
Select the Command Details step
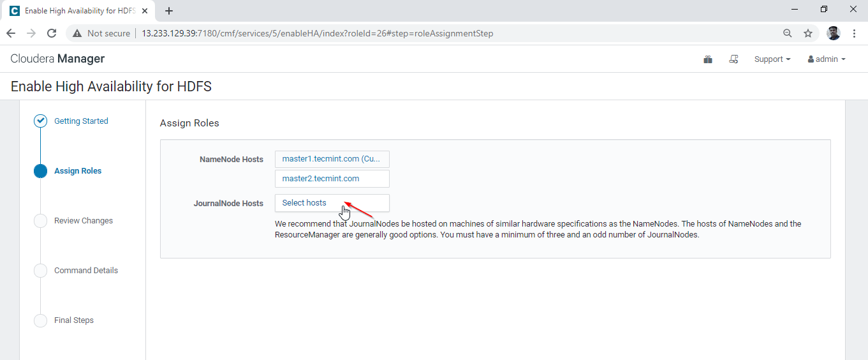[x=86, y=270]
